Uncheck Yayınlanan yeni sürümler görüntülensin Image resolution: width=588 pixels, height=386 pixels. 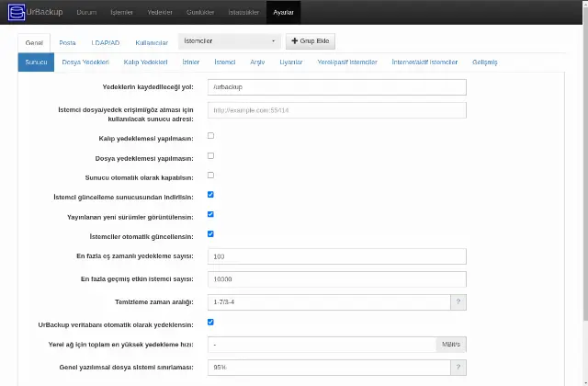[210, 214]
